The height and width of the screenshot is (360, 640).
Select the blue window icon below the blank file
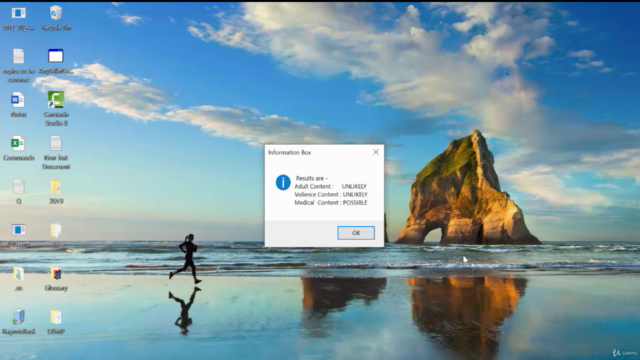(x=18, y=235)
